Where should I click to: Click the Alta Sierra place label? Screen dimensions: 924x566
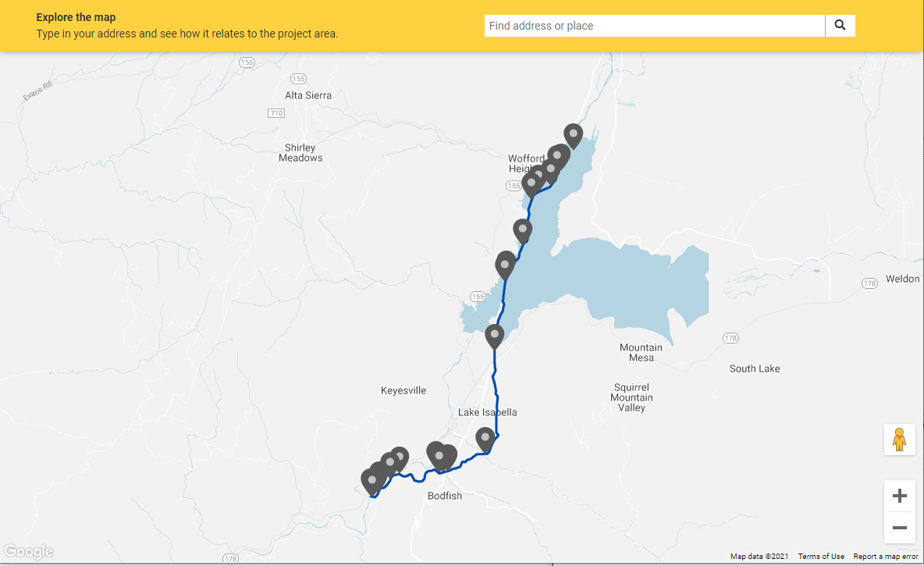click(x=308, y=95)
